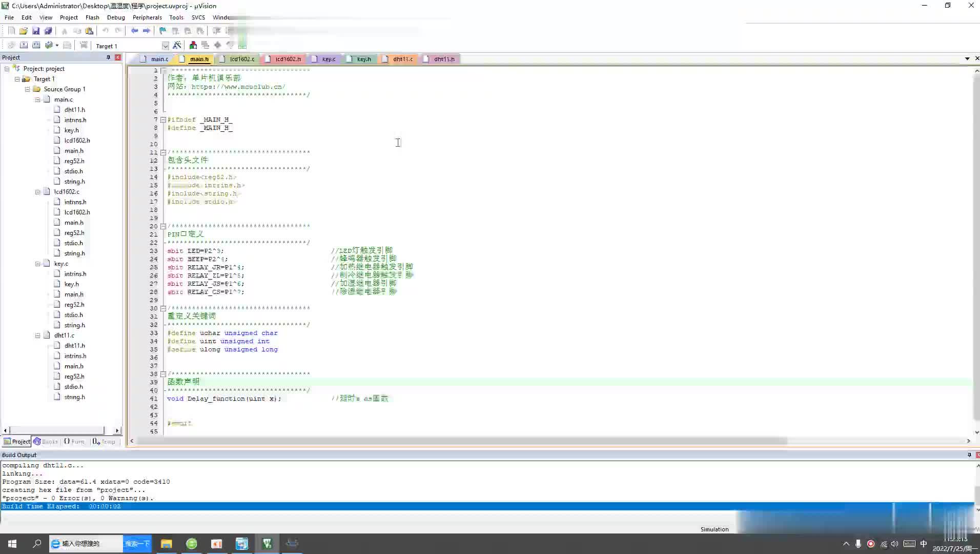
Task: Collapse key.c file dependencies
Action: click(x=37, y=264)
